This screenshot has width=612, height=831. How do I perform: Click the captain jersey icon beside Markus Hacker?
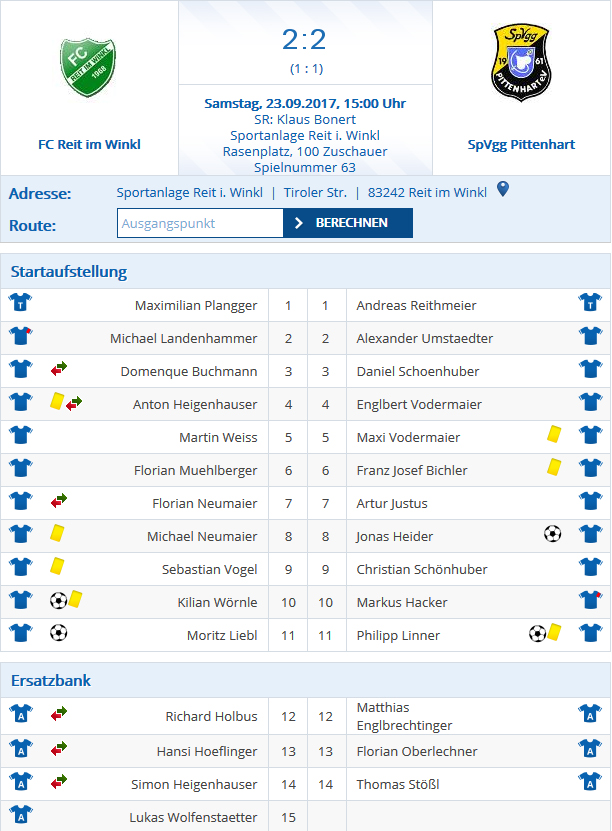pos(590,599)
